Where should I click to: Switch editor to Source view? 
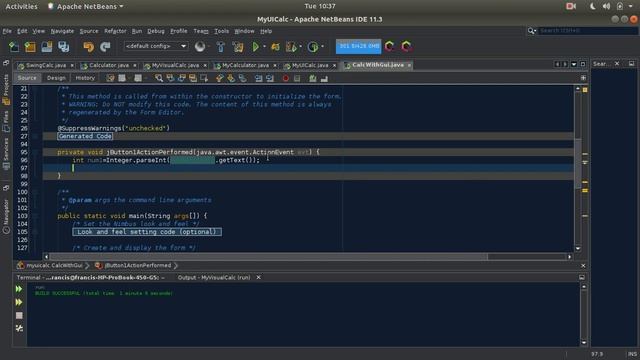pyautogui.click(x=27, y=78)
